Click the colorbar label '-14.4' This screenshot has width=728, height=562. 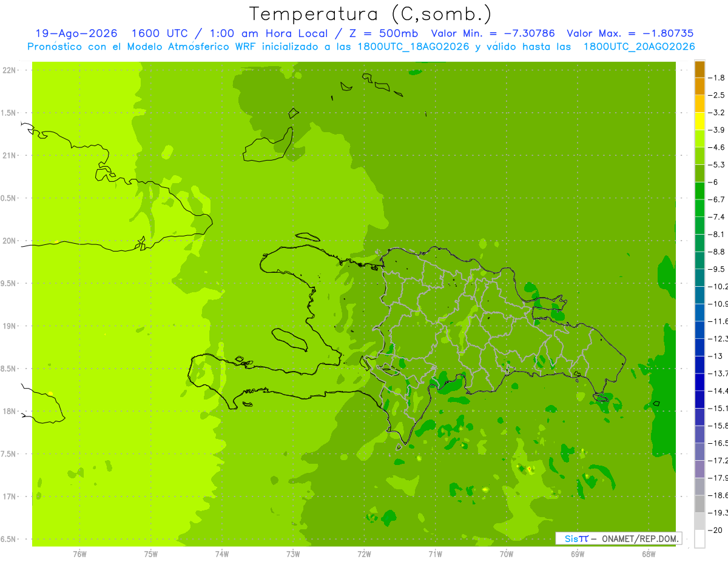point(718,391)
